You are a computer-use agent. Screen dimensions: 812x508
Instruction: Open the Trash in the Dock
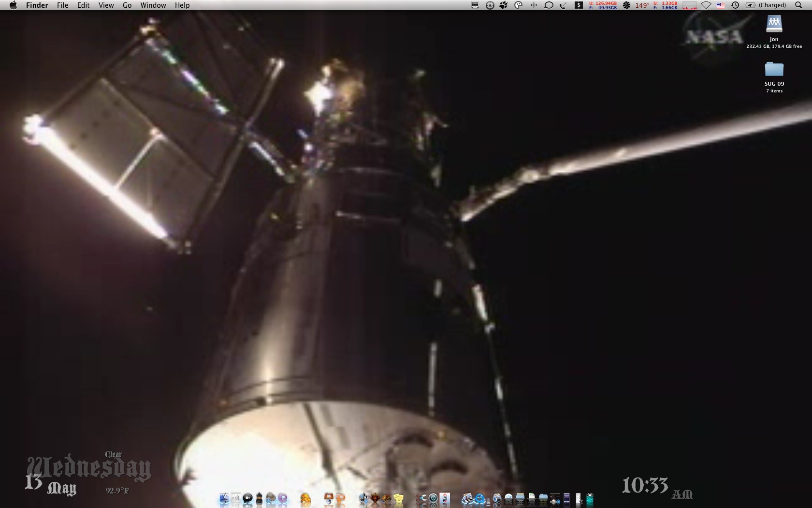590,499
